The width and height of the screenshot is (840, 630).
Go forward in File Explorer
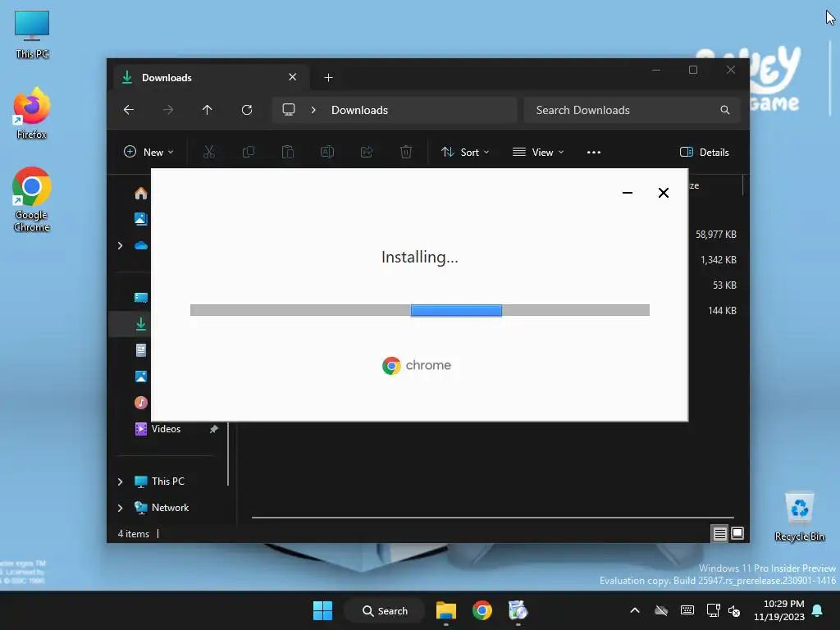click(x=168, y=110)
